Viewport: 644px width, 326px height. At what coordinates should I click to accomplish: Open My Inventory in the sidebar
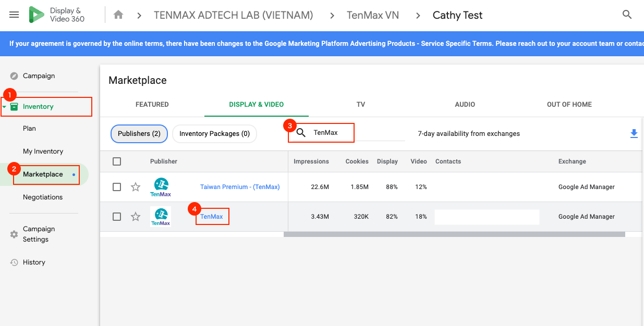click(x=43, y=152)
